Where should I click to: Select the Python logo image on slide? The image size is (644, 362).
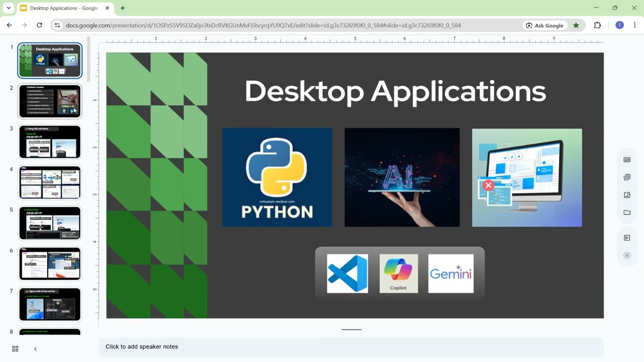click(x=277, y=177)
